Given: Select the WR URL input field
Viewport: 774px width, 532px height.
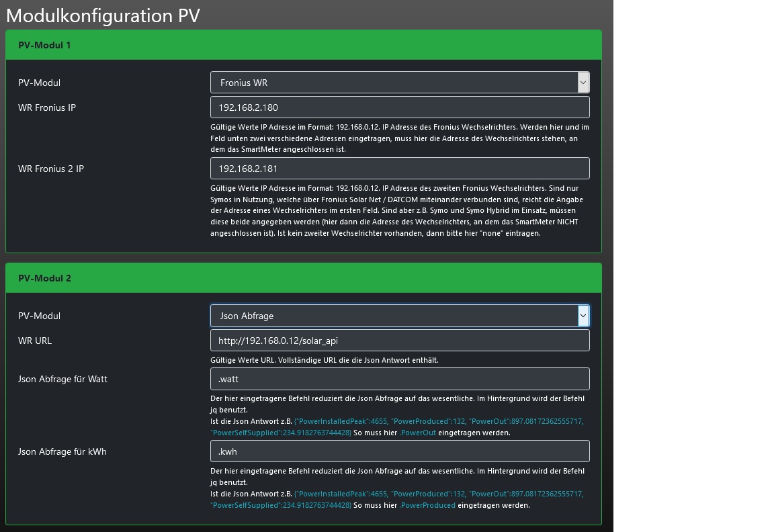Looking at the screenshot, I should (399, 341).
